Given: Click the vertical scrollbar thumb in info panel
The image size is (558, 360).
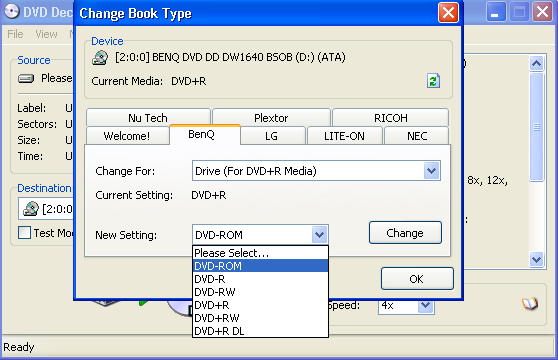Looking at the screenshot, I should point(536,127).
